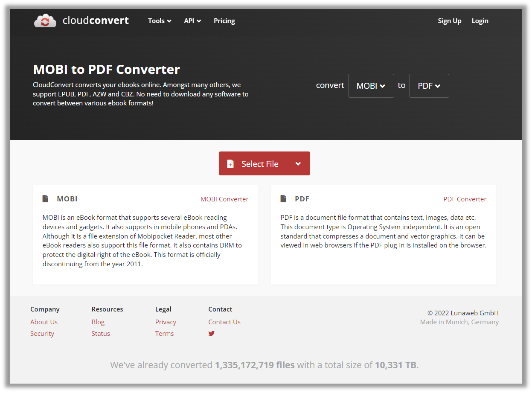Click the Select File button
Screen dimensions: 532x393
coord(265,163)
